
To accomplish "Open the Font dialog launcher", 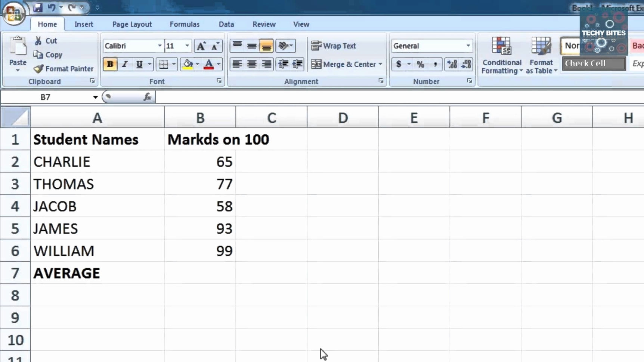I will (219, 81).
